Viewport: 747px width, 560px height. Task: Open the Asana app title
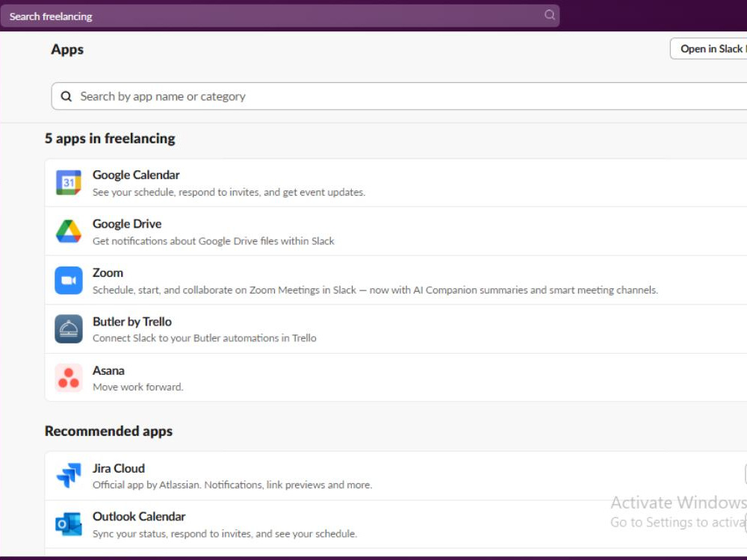pos(108,370)
